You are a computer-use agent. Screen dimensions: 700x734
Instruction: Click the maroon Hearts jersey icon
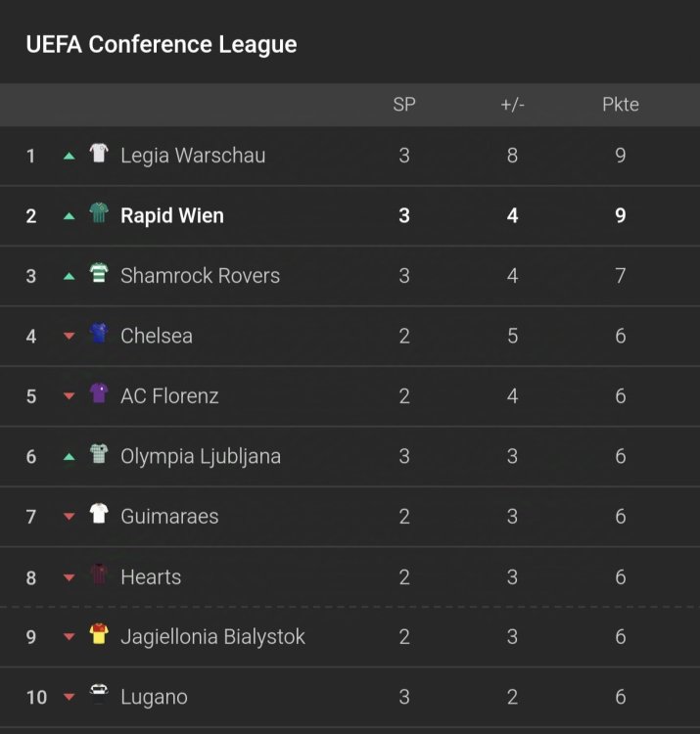(x=99, y=575)
